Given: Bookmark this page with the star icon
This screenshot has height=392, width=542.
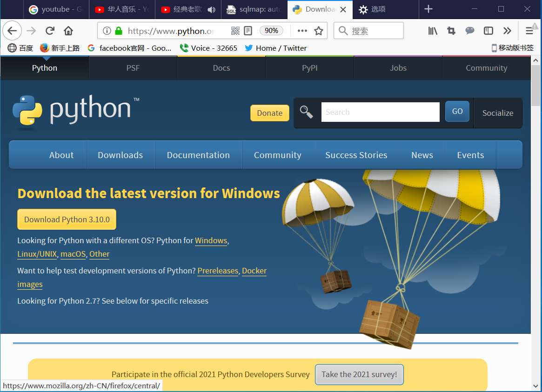Looking at the screenshot, I should [319, 31].
